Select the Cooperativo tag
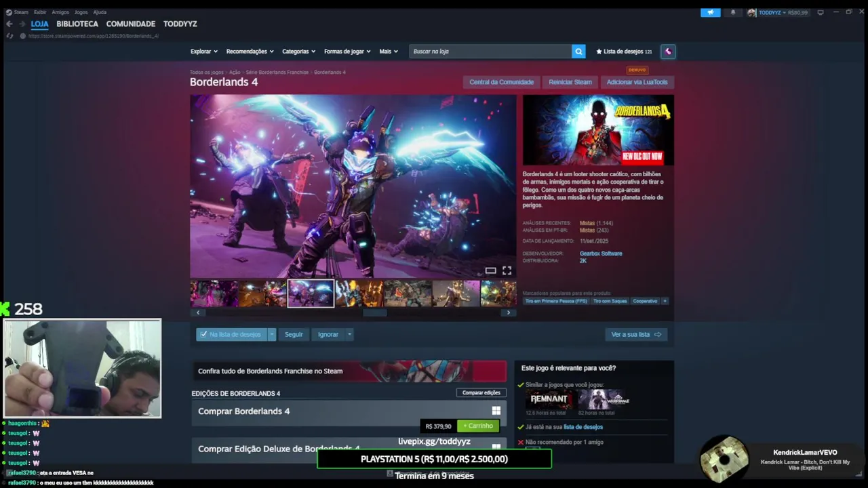The width and height of the screenshot is (868, 488). point(645,301)
